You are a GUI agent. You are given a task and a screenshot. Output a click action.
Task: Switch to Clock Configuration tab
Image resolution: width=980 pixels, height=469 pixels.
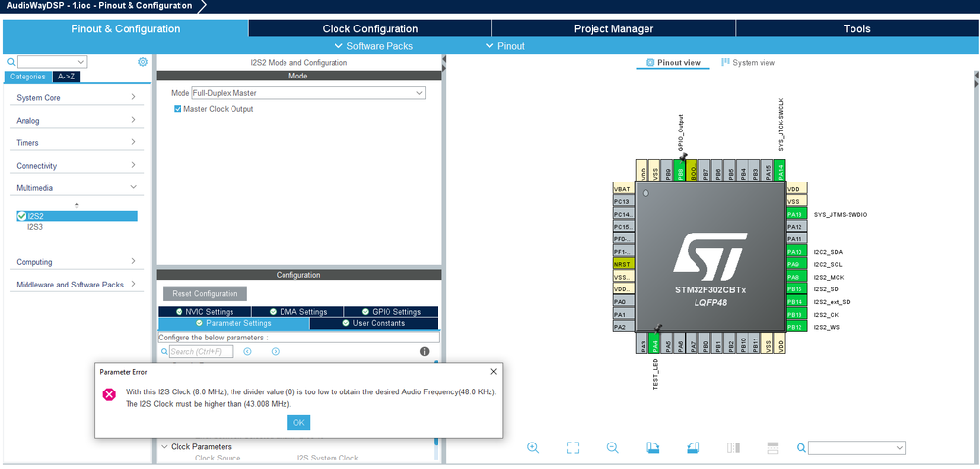click(x=370, y=28)
